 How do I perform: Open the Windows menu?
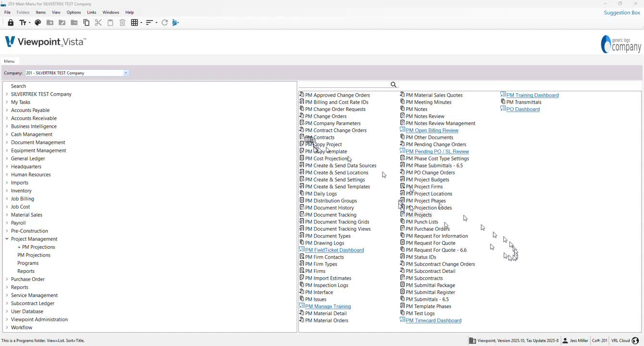(x=111, y=12)
